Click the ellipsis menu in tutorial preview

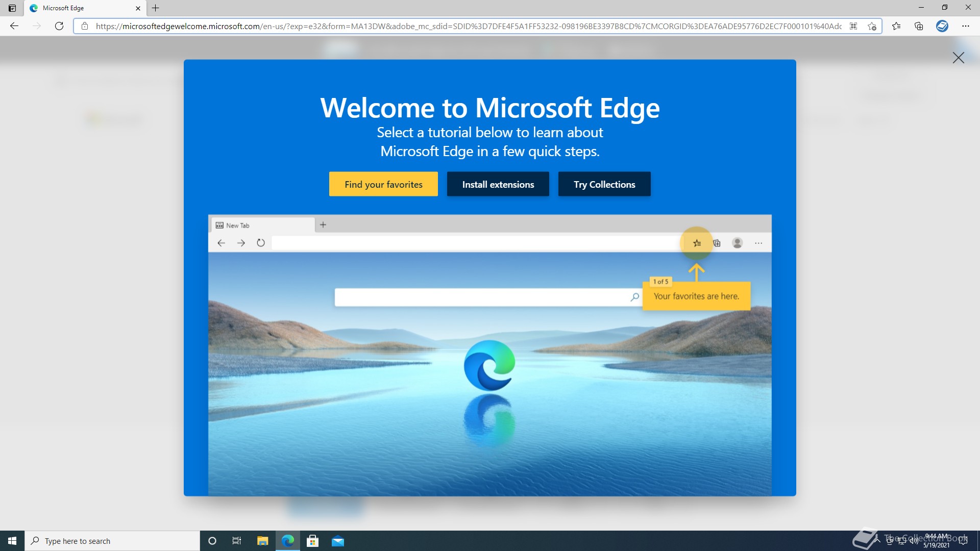[x=758, y=243]
